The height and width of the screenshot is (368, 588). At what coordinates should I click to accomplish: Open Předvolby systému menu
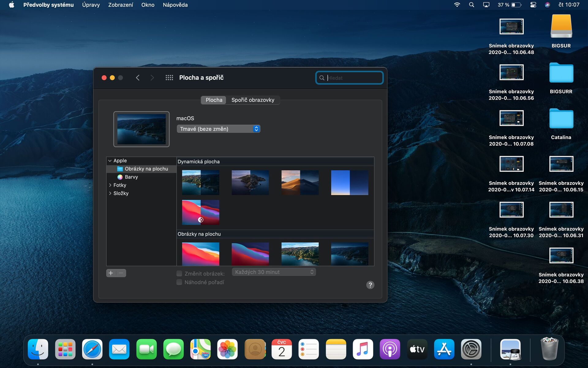pos(48,5)
